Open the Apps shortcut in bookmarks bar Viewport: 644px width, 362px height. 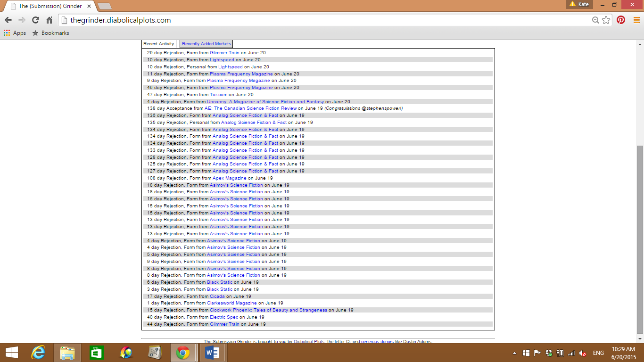pos(15,33)
